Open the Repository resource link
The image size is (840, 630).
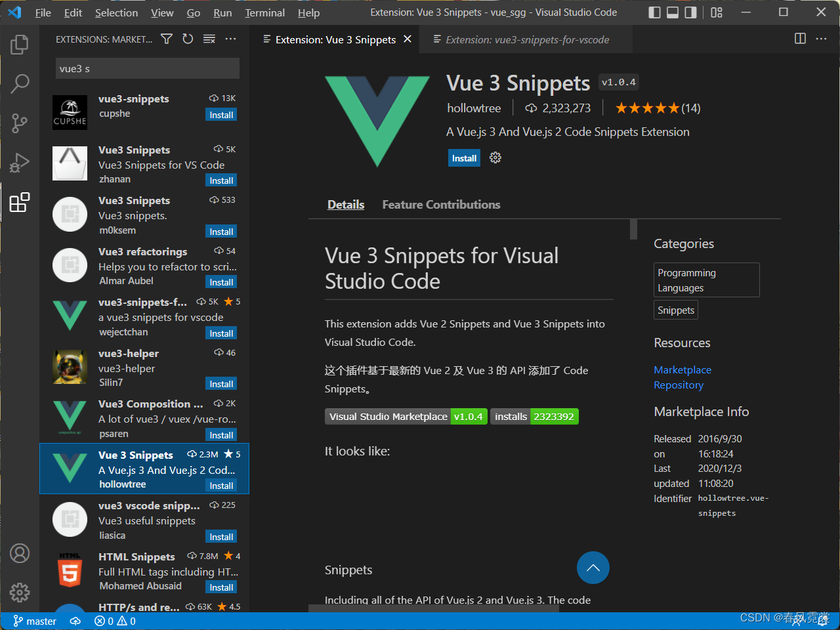679,385
